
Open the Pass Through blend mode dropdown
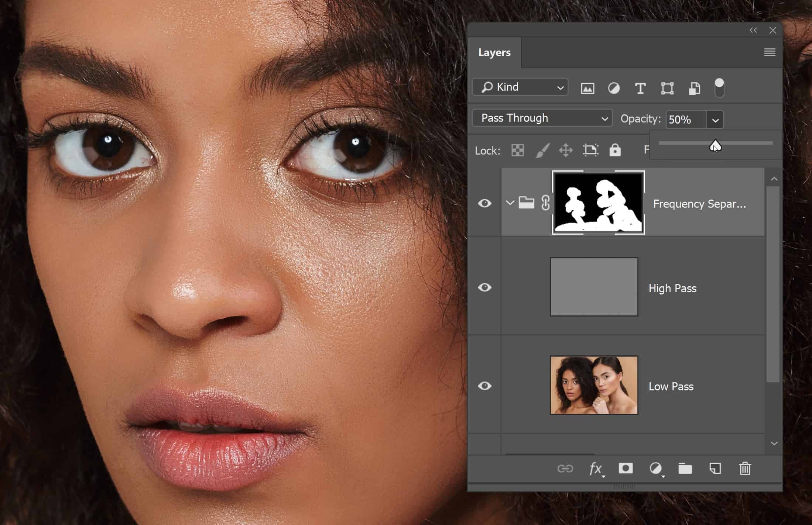tap(542, 118)
